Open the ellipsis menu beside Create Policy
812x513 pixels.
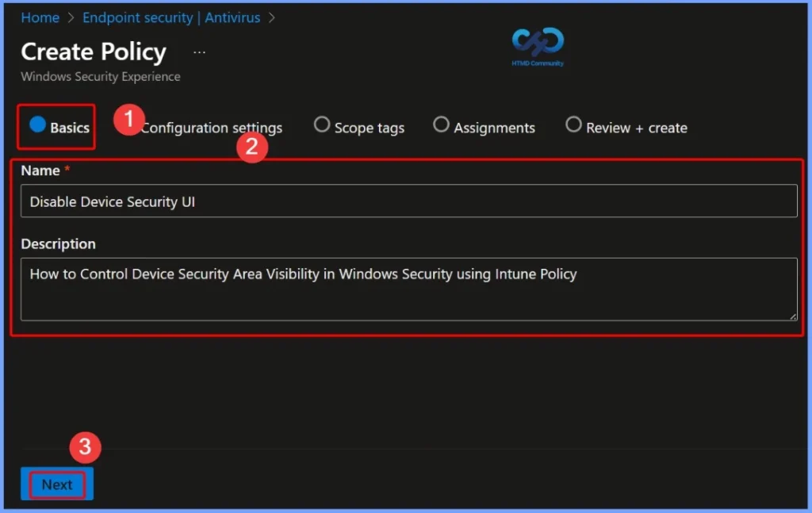point(198,51)
